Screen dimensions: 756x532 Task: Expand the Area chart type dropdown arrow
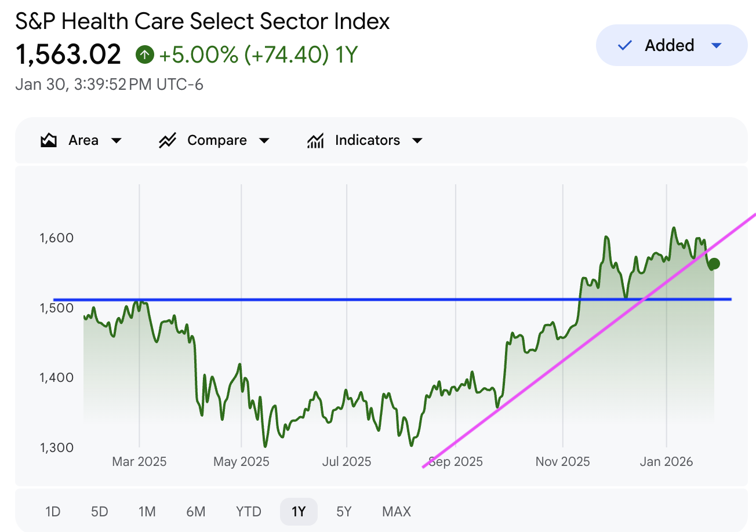coord(116,141)
